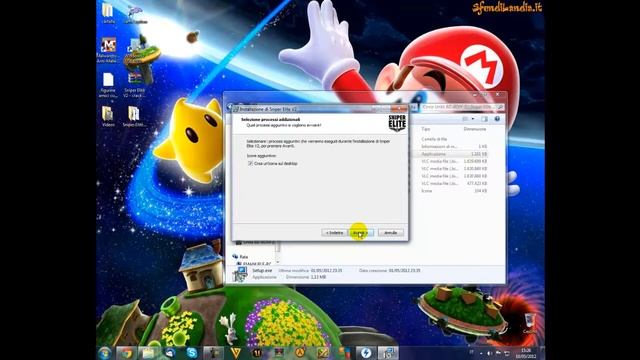Image resolution: width=640 pixels, height=360 pixels.
Task: Open the Videos folder on desktop
Action: 108,116
